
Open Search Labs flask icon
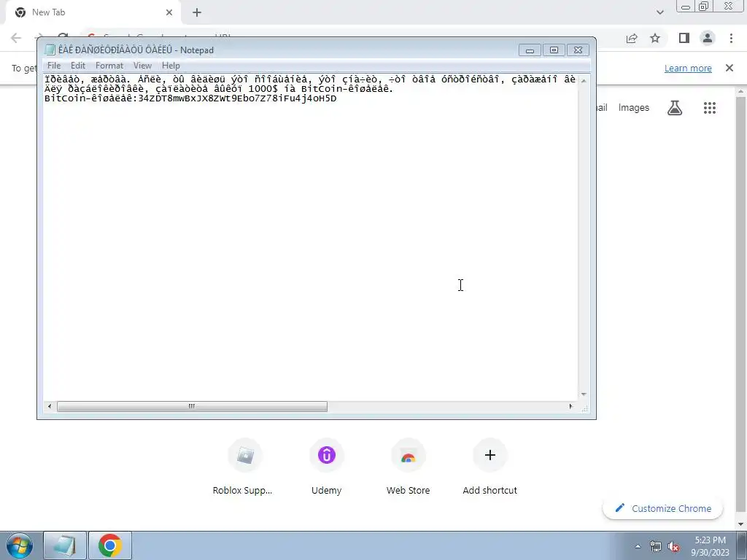[x=675, y=108]
